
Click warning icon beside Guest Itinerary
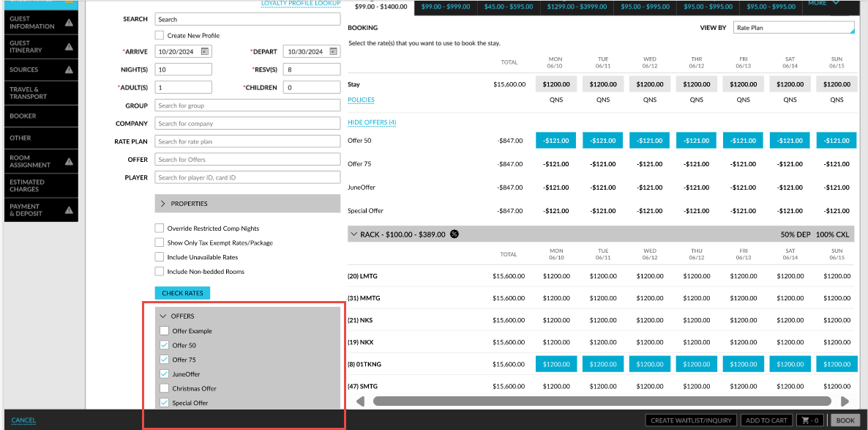(70, 47)
